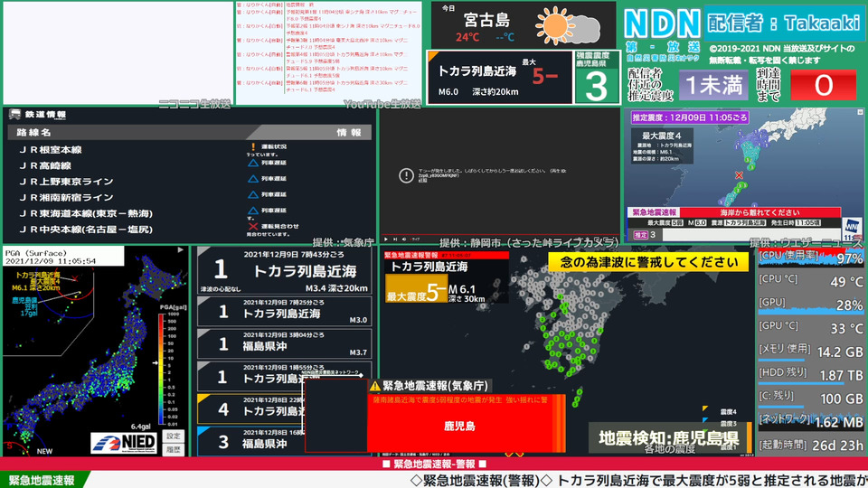Click the small corner icon on the Weathernews map

click(x=860, y=112)
